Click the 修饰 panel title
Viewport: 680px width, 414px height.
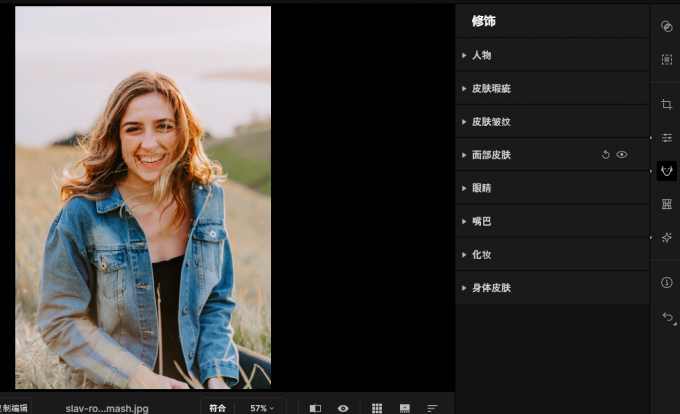coord(484,21)
